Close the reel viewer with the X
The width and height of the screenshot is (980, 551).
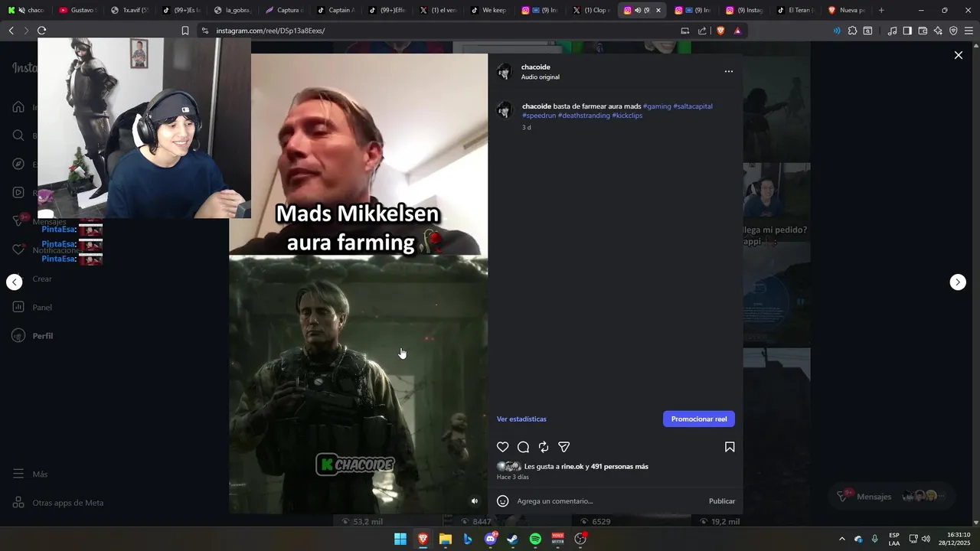[x=958, y=55]
